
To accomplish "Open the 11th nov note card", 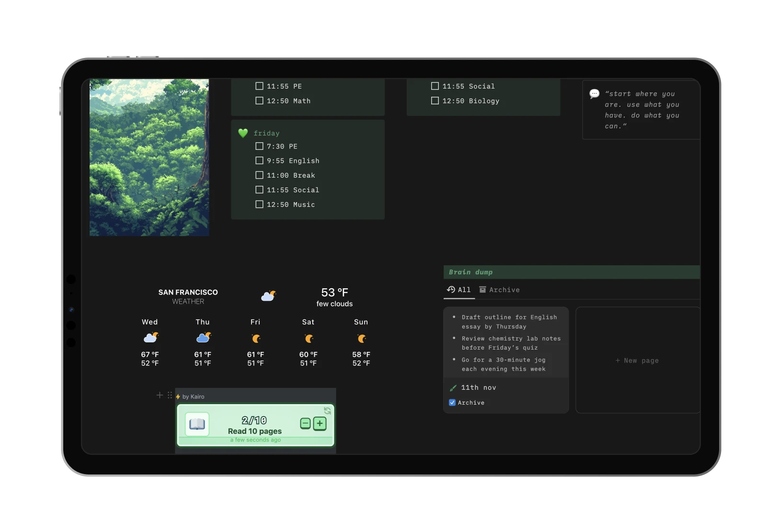I will tap(506, 360).
